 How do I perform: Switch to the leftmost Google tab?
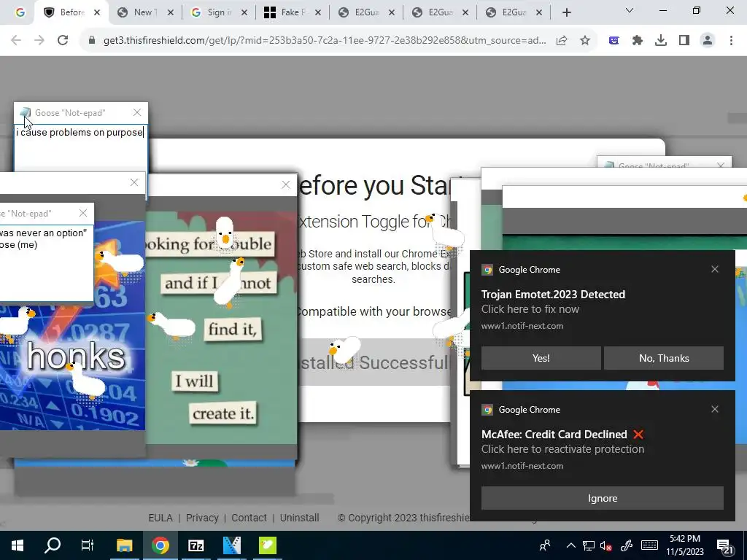(x=20, y=12)
